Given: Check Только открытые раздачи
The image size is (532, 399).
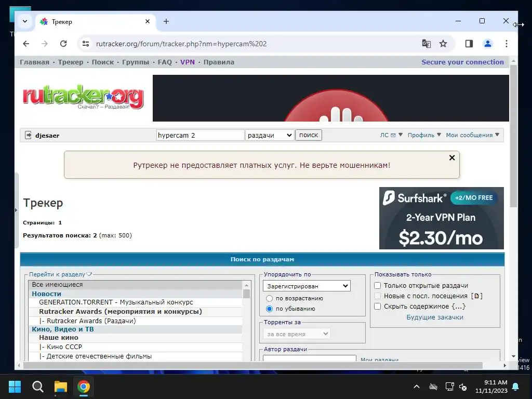Looking at the screenshot, I should click(x=377, y=286).
